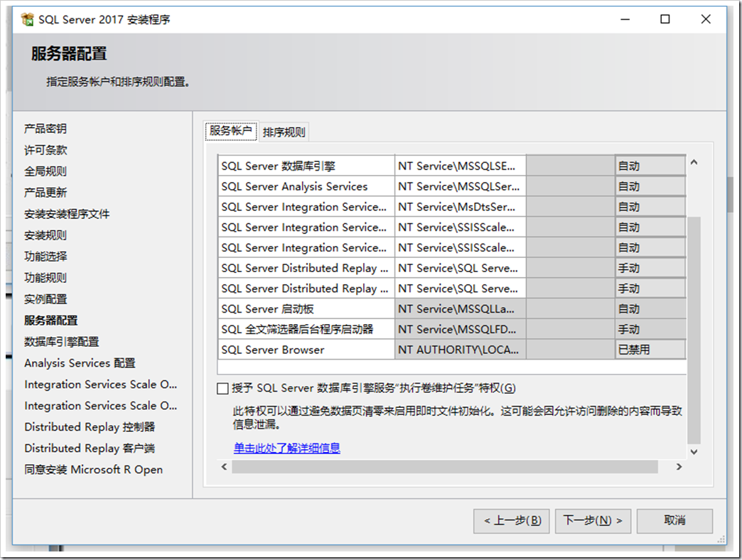This screenshot has height=560, width=742.
Task: Select 服务器配置 step in sidebar
Action: (x=50, y=321)
